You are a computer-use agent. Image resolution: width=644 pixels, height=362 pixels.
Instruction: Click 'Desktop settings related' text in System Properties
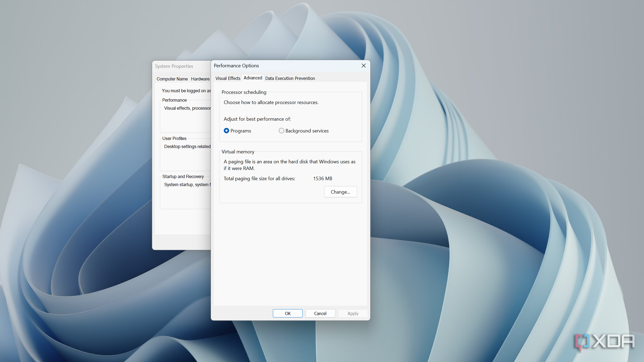[x=187, y=146]
